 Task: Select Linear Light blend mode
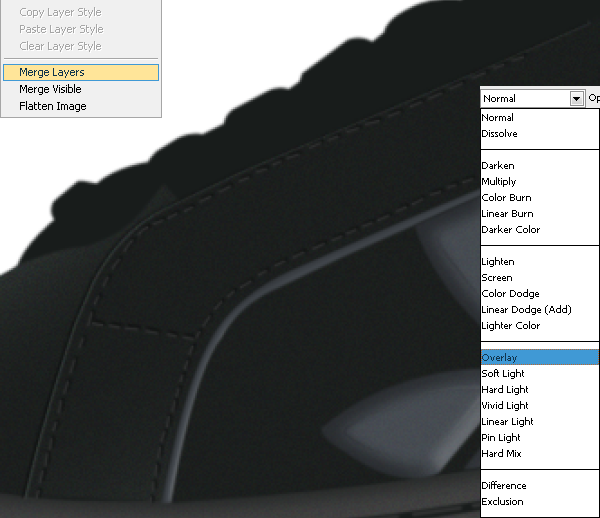click(540, 422)
